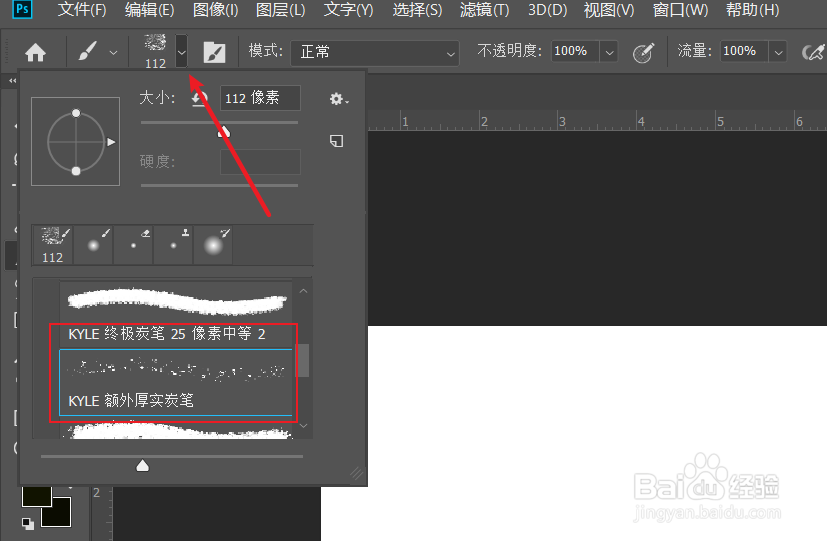Screen dimensions: 827x541
Task: Open brush tool preset dropdown arrow
Action: pos(113,53)
